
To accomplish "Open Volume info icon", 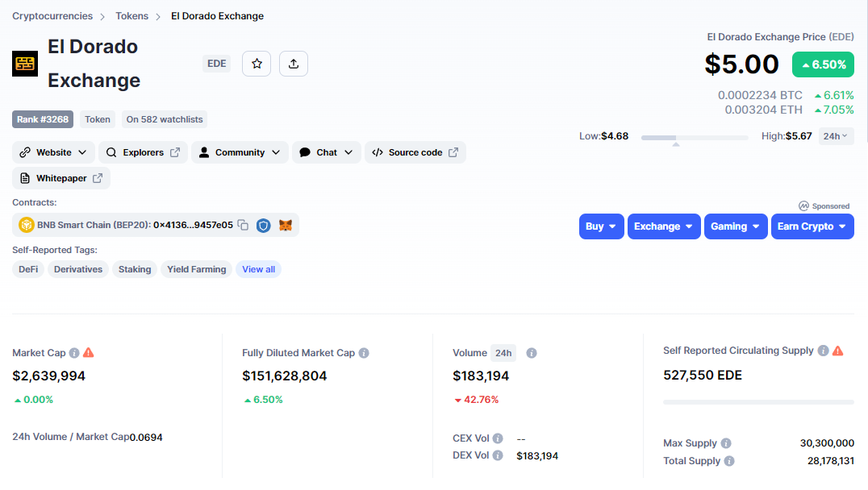I will 532,353.
